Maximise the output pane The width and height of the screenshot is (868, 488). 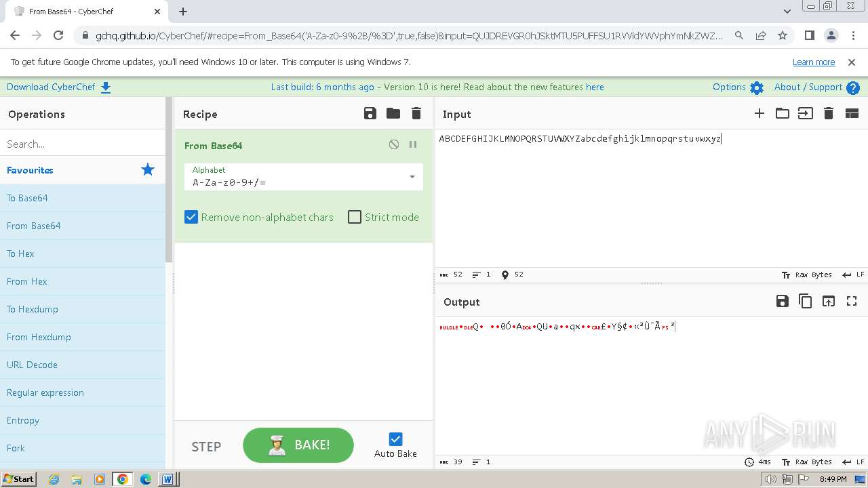[852, 302]
